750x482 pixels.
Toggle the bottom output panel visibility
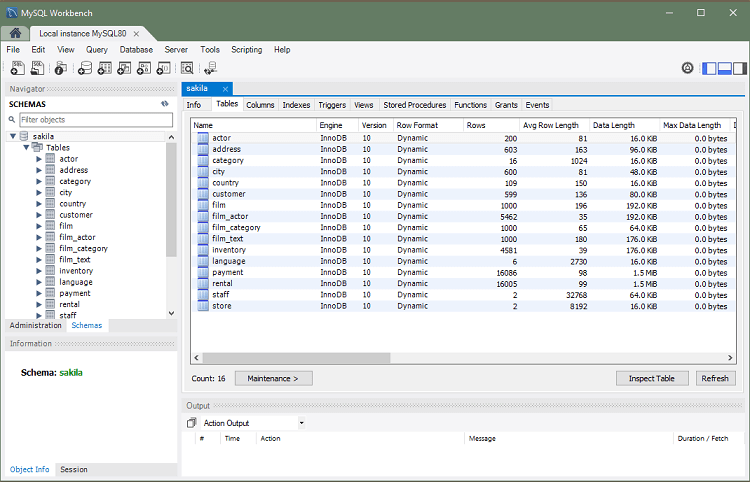[x=725, y=68]
